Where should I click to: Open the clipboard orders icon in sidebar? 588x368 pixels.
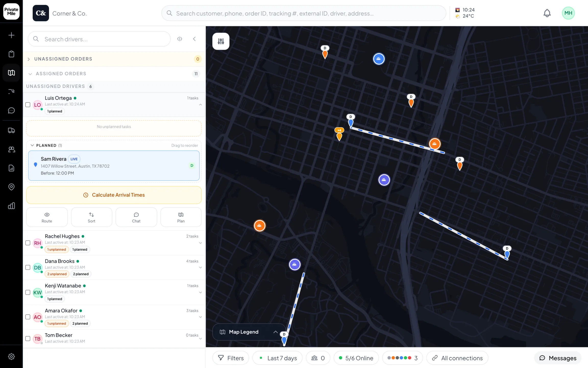click(11, 54)
